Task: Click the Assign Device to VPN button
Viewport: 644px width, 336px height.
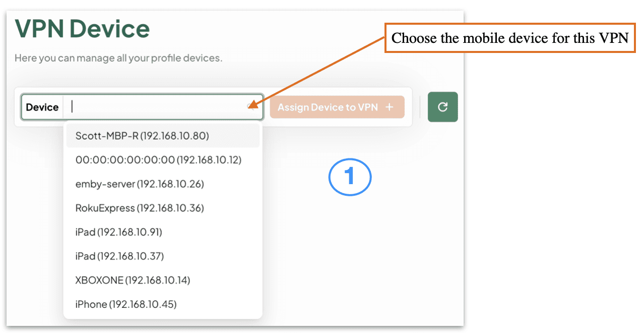Action: point(337,107)
